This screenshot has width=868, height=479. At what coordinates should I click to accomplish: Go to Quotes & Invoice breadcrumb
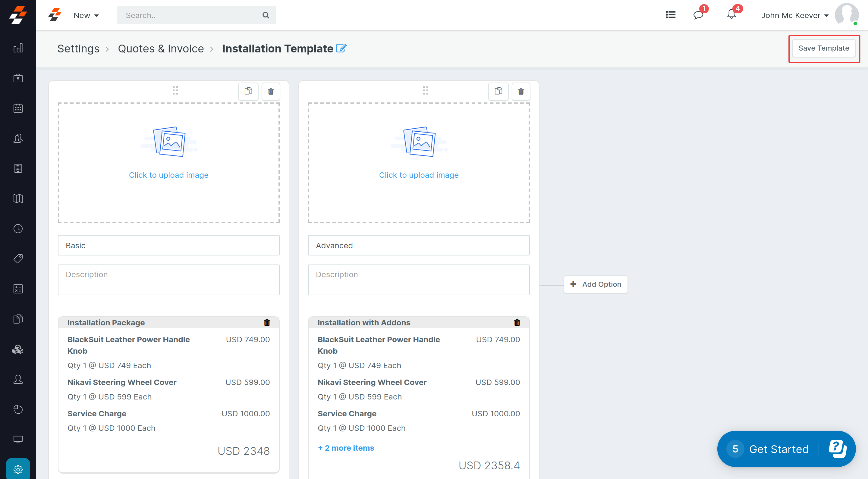tap(161, 49)
